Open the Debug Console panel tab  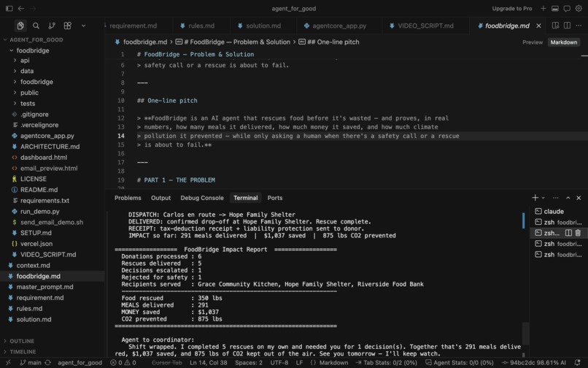tap(202, 198)
